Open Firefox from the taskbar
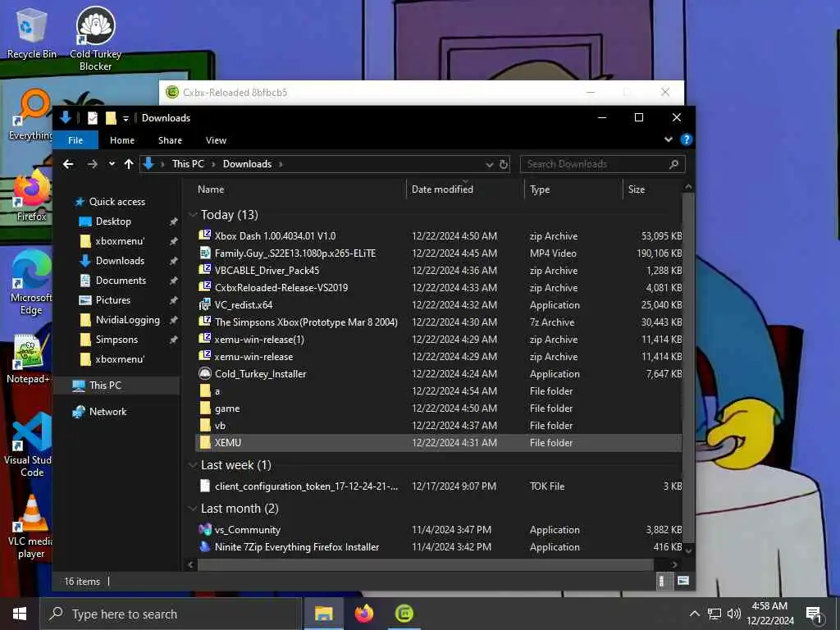840x630 pixels. coord(364,614)
